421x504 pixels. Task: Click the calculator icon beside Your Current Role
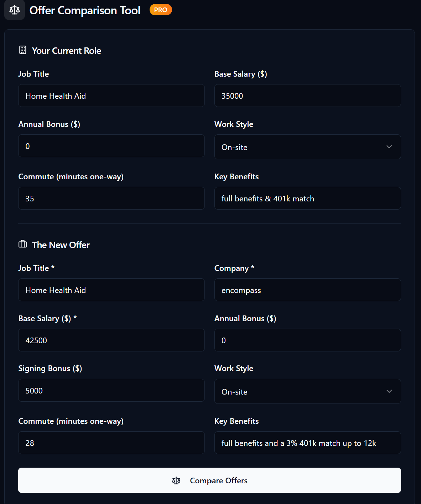(x=23, y=50)
